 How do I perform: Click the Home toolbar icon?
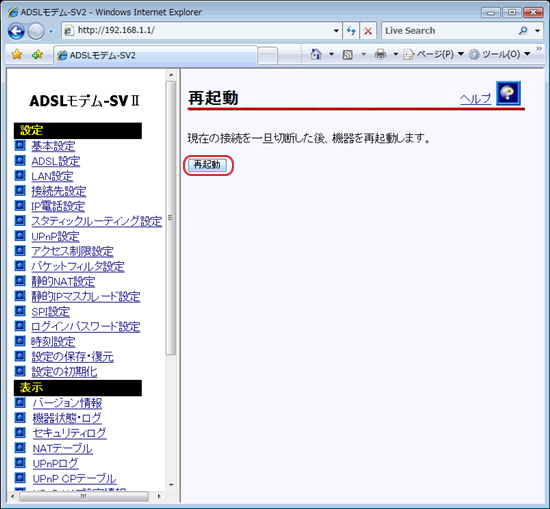(316, 54)
